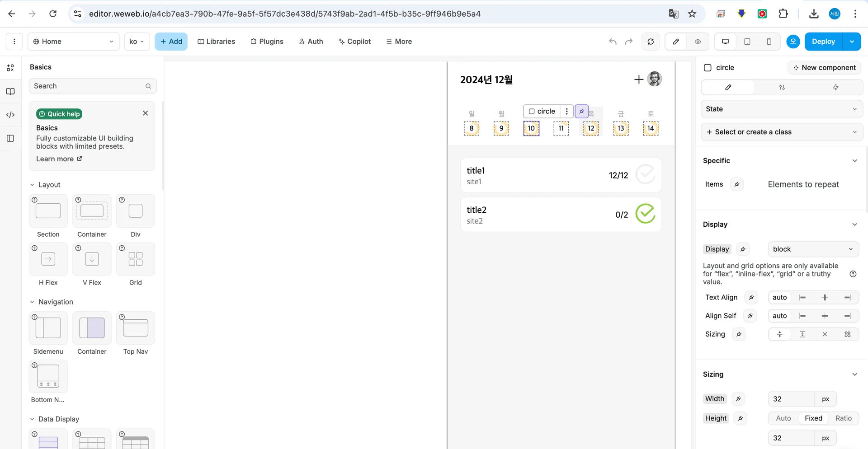868x449 pixels.
Task: Click the bind plug icon next to Items
Action: pos(737,184)
